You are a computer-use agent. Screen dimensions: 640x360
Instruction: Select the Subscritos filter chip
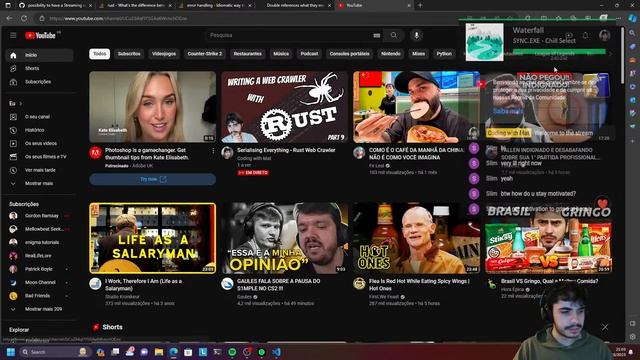pos(129,54)
